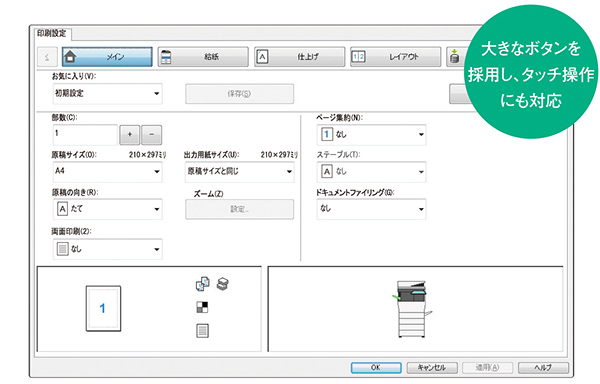
Task: Go to the レイアウト tab
Action: point(396,57)
